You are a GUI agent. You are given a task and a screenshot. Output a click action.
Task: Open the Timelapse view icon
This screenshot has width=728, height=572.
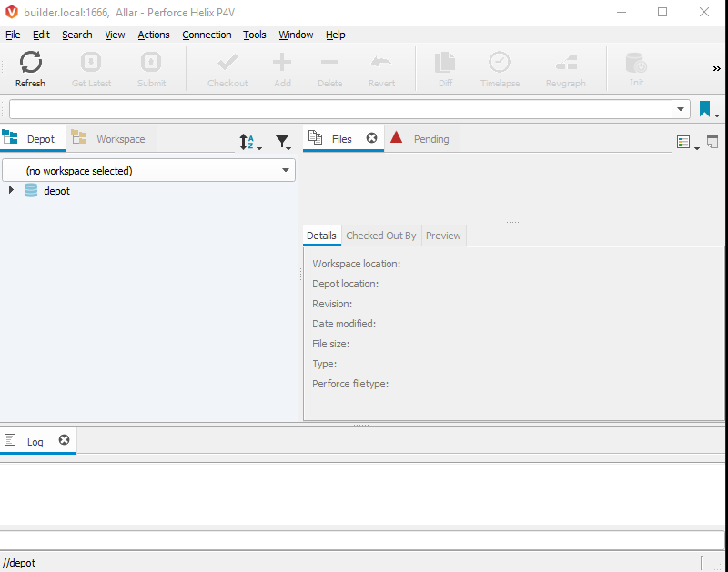pyautogui.click(x=500, y=62)
